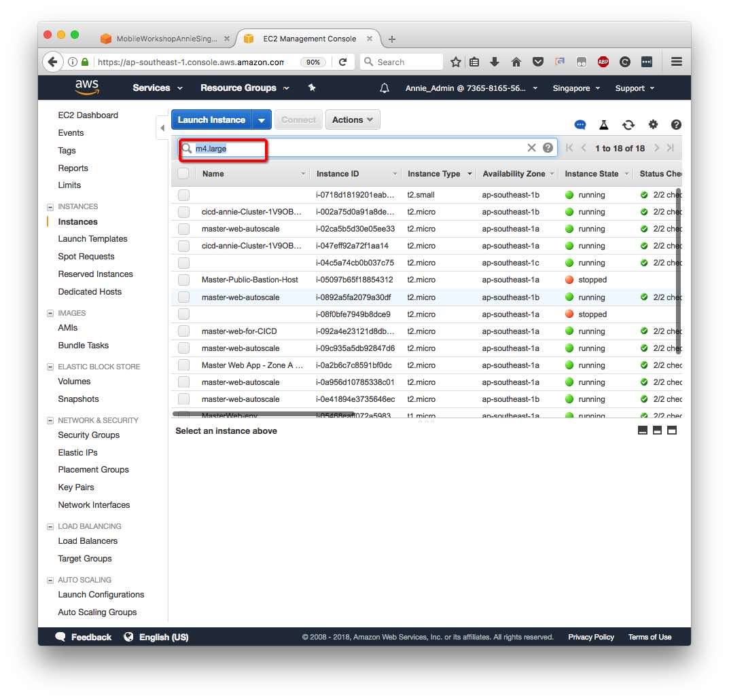Open the Support dropdown menu
729x700 pixels.
[635, 88]
